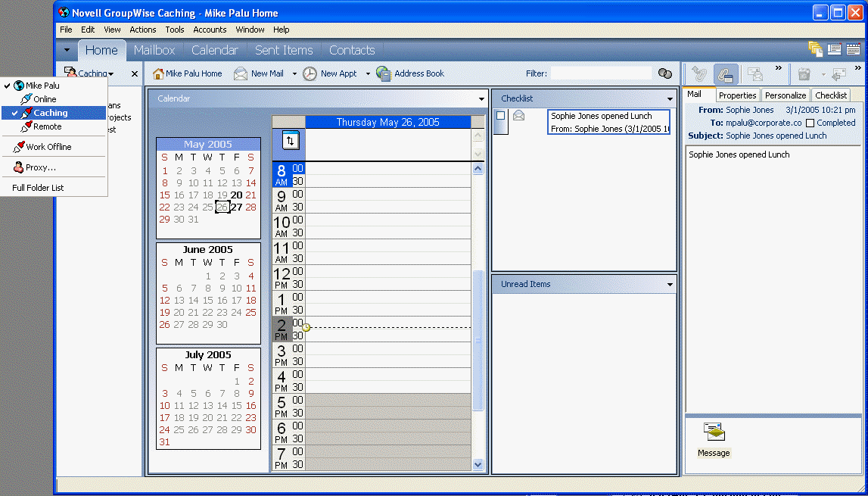This screenshot has width=868, height=496.
Task: Close the folder list with the X button
Action: [x=135, y=73]
